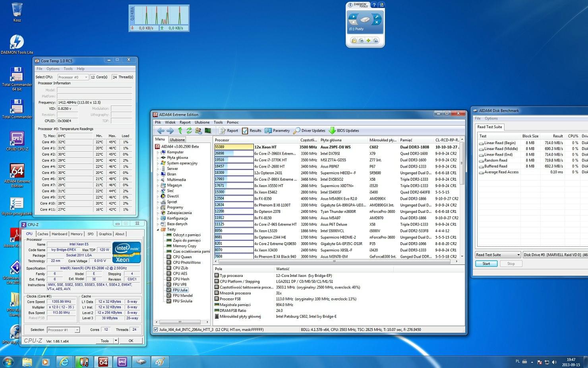The height and width of the screenshot is (368, 588).
Task: Switch to SPD tab in CPU-Z
Action: (x=91, y=234)
